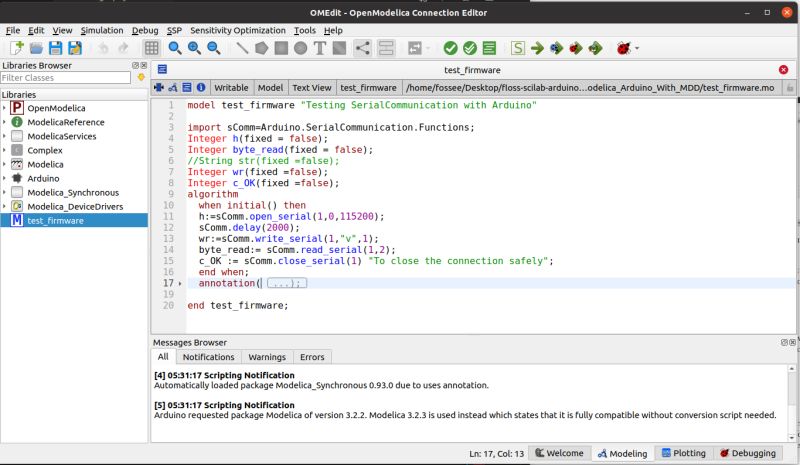Screen dimensions: 800x465
Task: Expand the folded annotation on line 17
Action: (180, 283)
